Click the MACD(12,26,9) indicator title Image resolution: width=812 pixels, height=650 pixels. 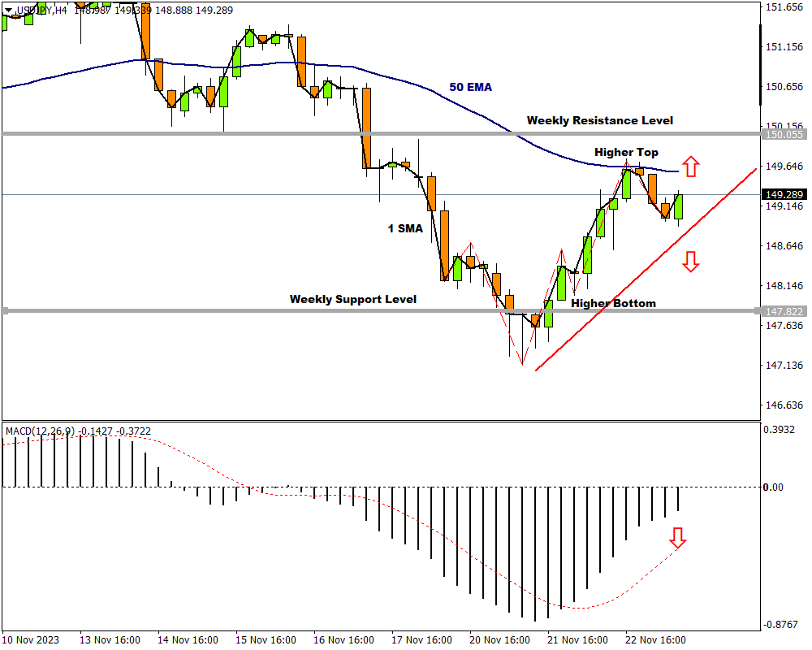tap(39, 431)
